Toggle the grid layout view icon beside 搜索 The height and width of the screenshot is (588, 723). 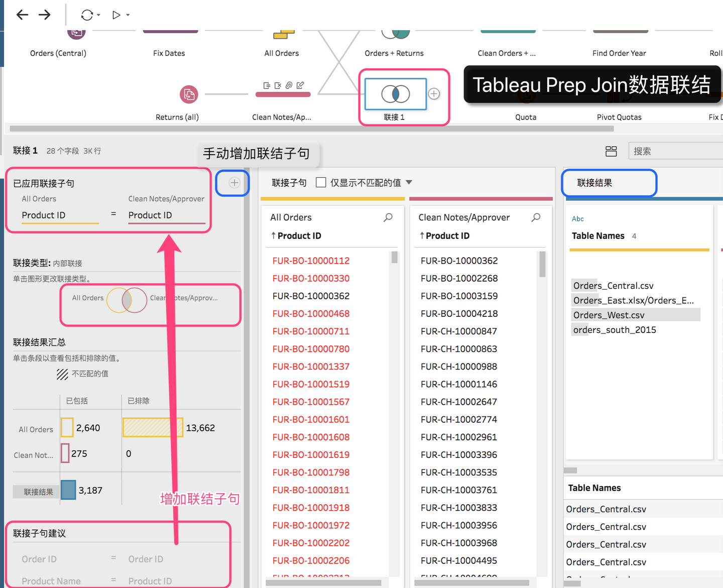click(x=611, y=151)
